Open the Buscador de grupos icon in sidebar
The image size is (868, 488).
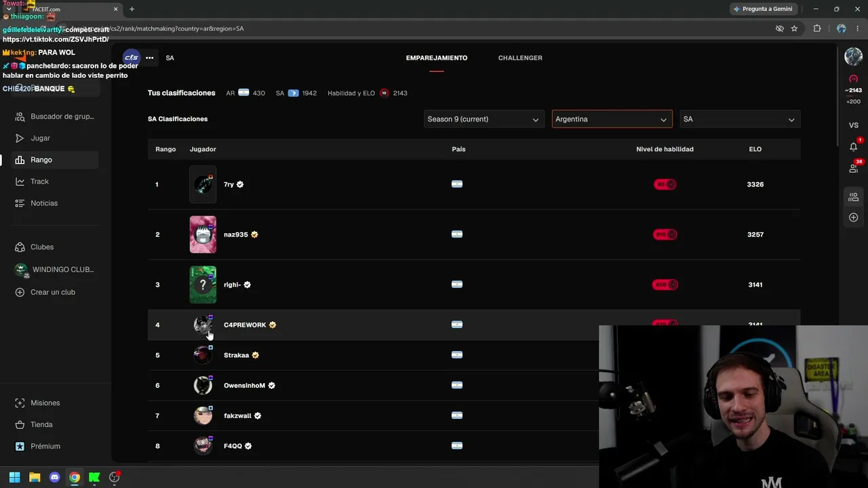point(20,117)
